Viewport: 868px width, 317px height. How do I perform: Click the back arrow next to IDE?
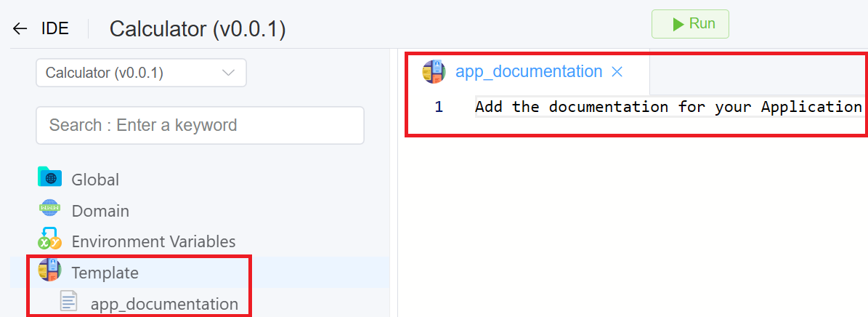(20, 29)
